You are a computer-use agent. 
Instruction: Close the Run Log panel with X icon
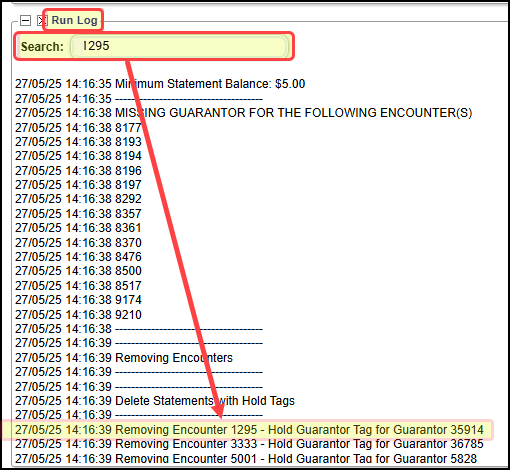coord(41,21)
